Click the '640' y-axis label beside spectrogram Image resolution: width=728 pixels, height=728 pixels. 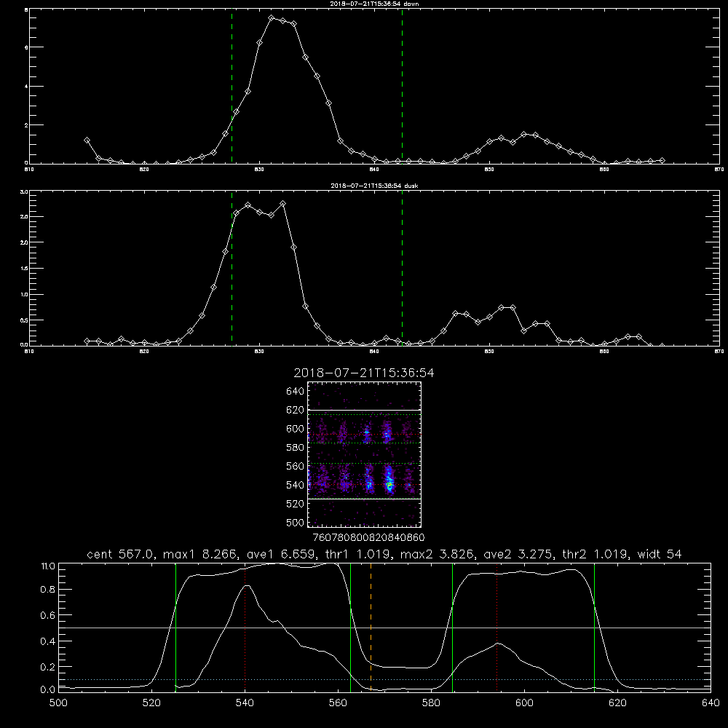(x=296, y=392)
